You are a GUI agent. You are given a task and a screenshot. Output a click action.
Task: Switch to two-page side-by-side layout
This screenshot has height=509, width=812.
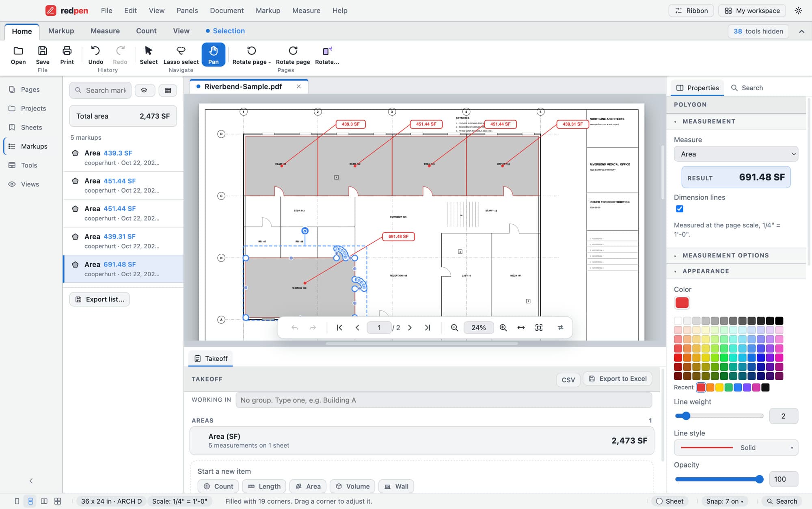click(44, 501)
